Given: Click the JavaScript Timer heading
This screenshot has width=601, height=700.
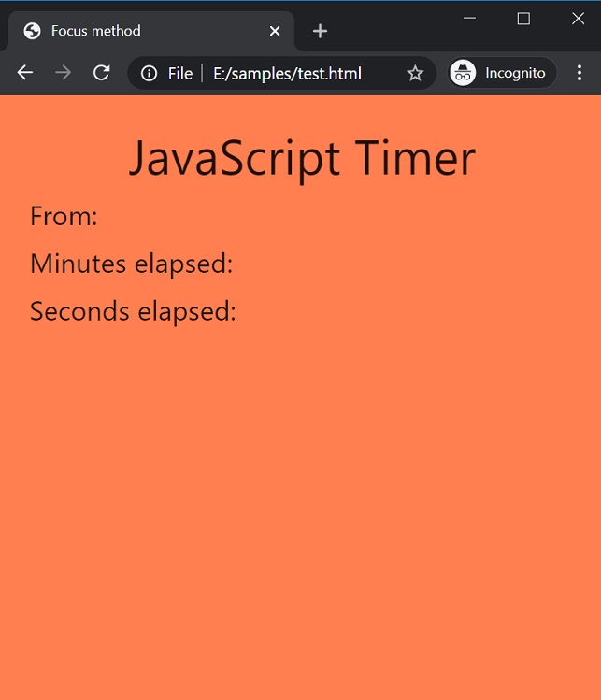Looking at the screenshot, I should [x=302, y=159].
